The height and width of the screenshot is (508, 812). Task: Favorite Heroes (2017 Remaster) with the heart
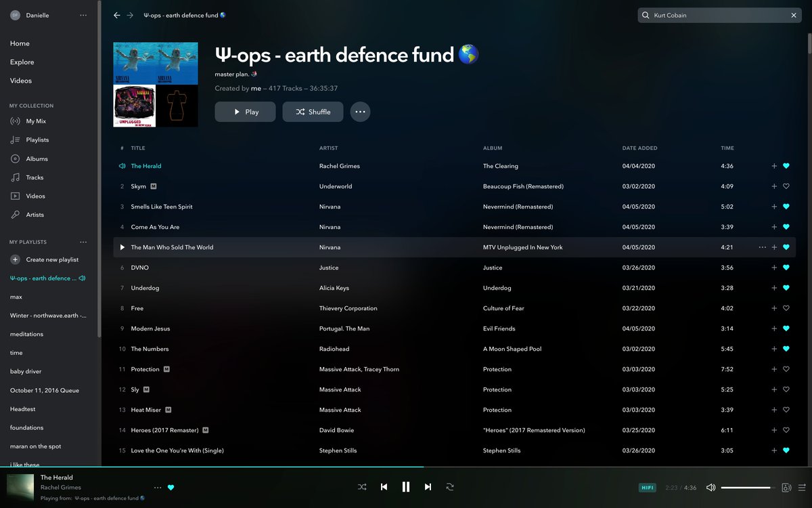[x=786, y=430]
